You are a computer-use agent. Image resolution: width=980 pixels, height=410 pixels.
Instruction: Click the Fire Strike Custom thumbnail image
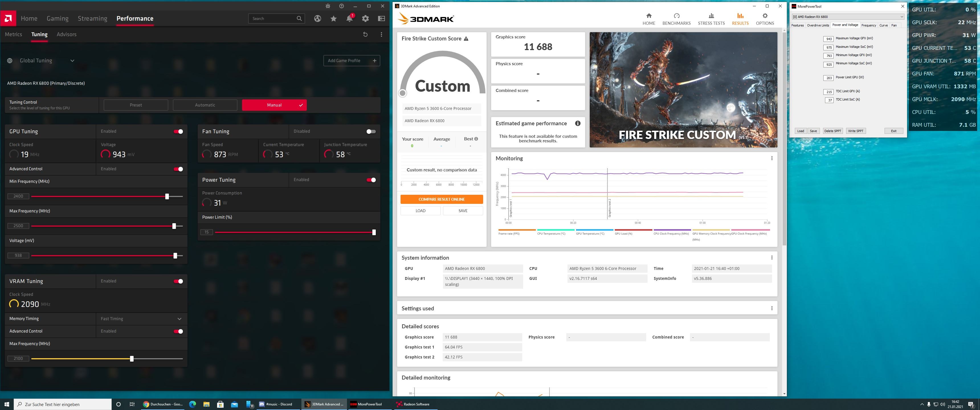pos(683,90)
